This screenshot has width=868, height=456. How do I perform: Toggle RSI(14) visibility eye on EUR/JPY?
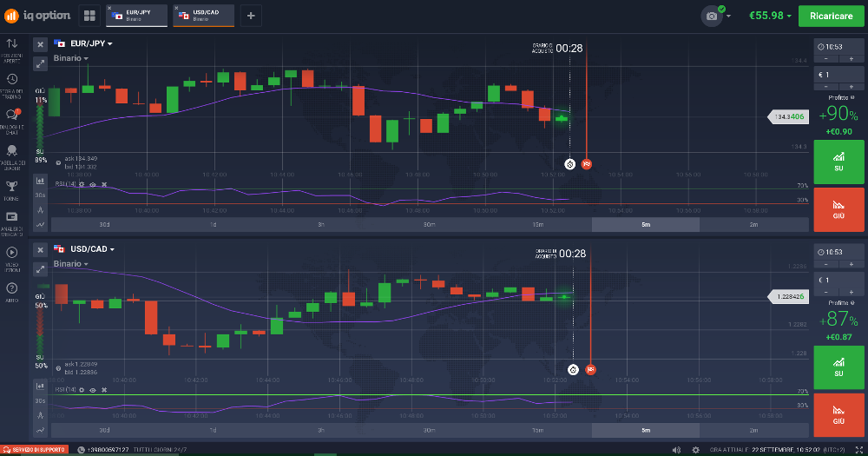[93, 184]
